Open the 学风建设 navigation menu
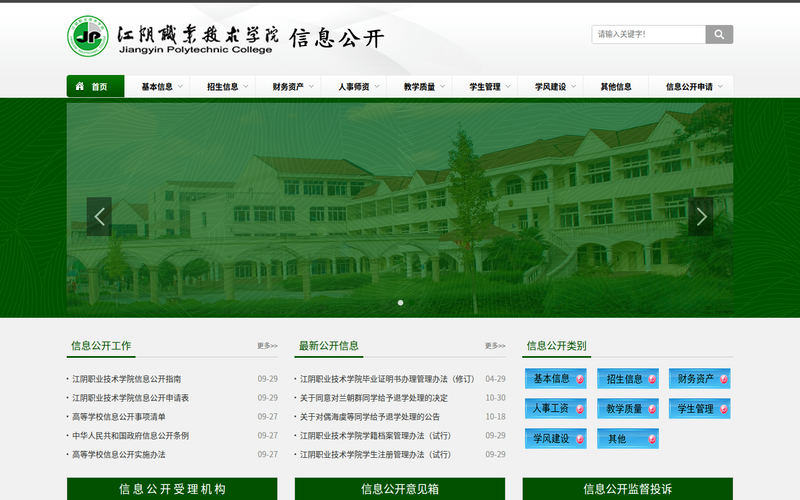The height and width of the screenshot is (500, 800). pos(551,87)
